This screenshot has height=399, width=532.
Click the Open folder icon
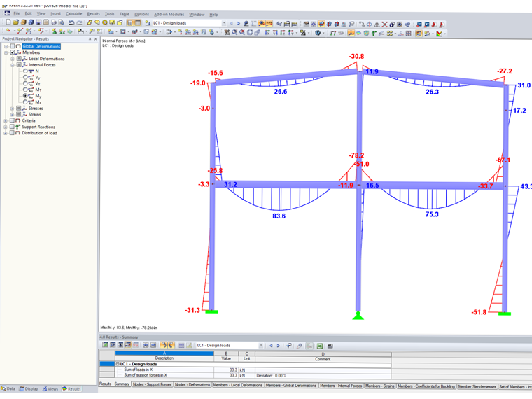[16, 22]
